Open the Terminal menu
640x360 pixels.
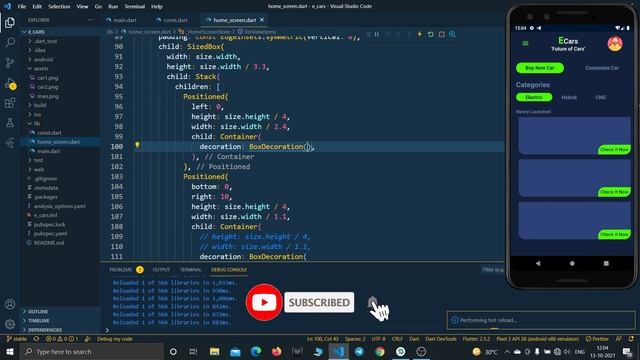(134, 6)
